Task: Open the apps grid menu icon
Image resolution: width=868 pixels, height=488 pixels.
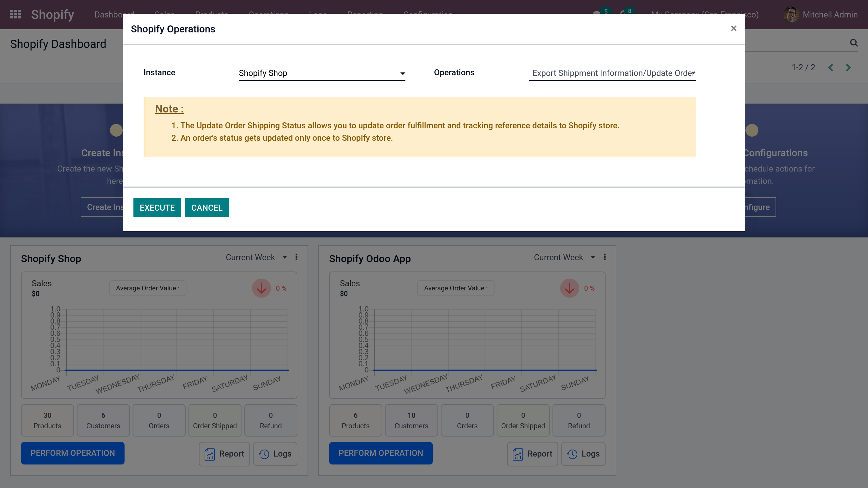Action: click(x=16, y=15)
